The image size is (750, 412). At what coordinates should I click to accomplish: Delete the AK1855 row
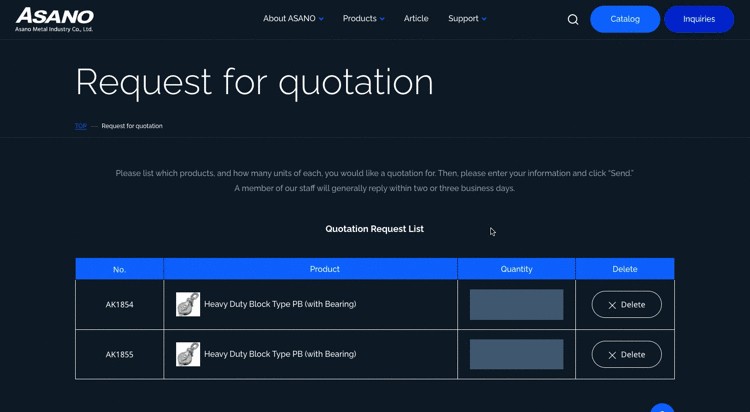click(627, 354)
